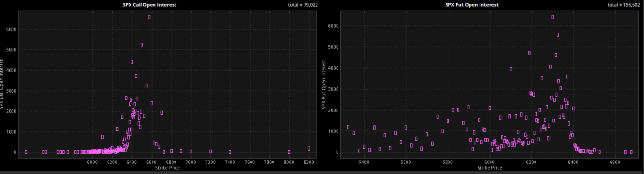Screen dimensions: 644x174
Task: Click '5600' tick on put chart strike axis
Action: (x=406, y=163)
